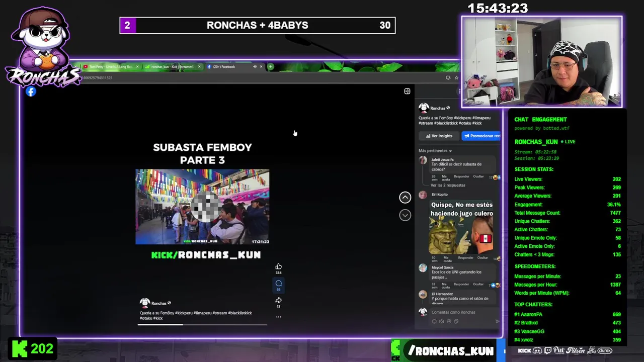Open Jafett Jesua Fc profile picture
644x362 pixels.
(x=423, y=160)
